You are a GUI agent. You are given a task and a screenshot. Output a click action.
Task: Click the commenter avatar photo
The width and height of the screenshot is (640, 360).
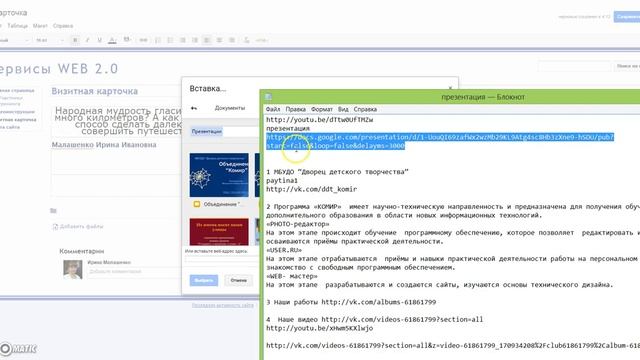73,269
